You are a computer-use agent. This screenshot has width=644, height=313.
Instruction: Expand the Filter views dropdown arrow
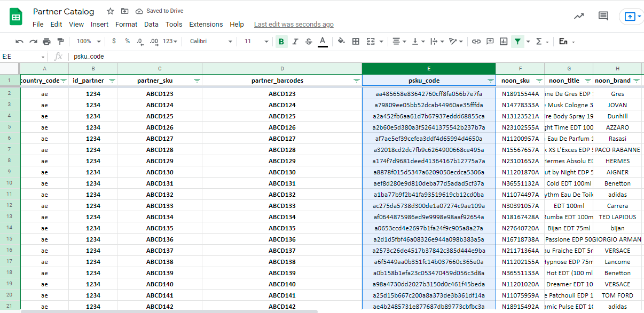point(528,42)
